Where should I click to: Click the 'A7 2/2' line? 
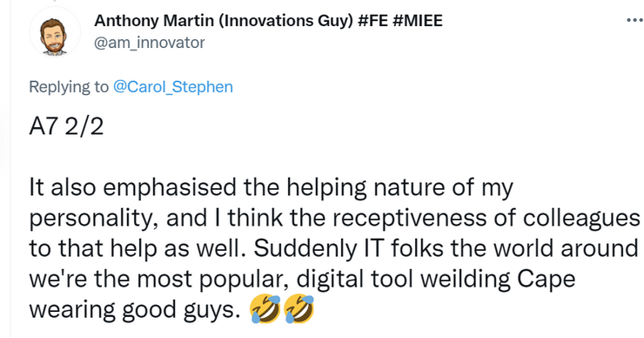(66, 126)
